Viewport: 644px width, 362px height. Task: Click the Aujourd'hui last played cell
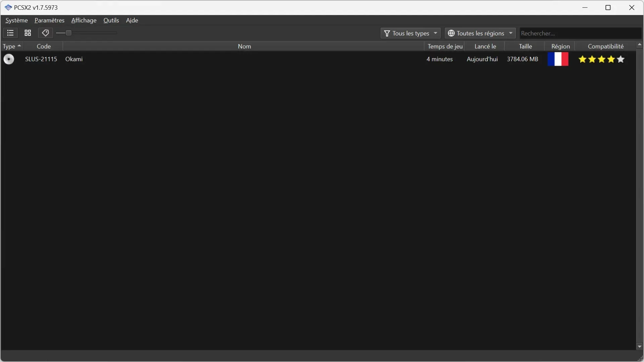(482, 59)
